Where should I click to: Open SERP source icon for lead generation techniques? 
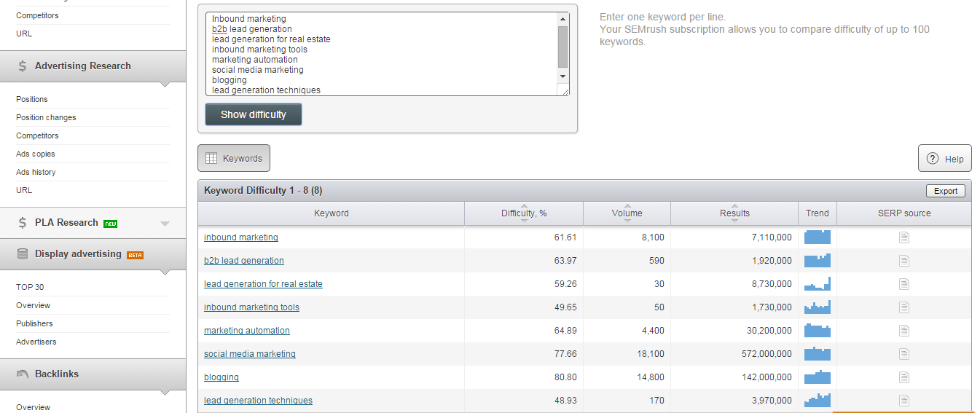(903, 401)
